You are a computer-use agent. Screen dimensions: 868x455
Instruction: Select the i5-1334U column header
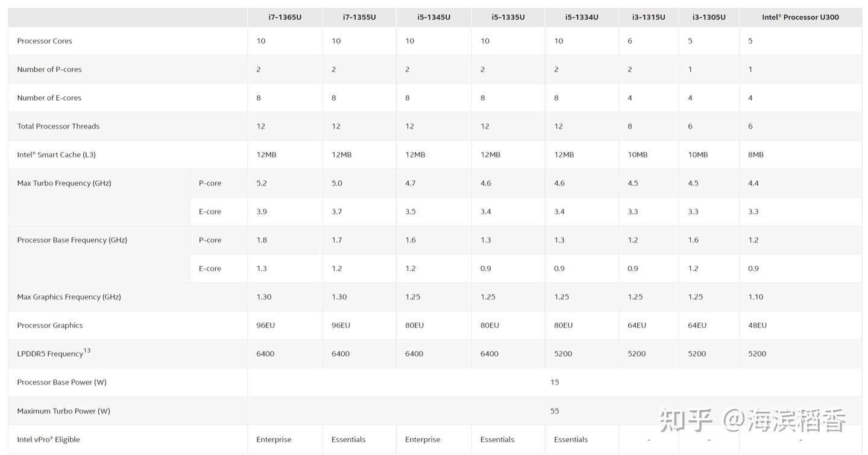click(x=582, y=17)
